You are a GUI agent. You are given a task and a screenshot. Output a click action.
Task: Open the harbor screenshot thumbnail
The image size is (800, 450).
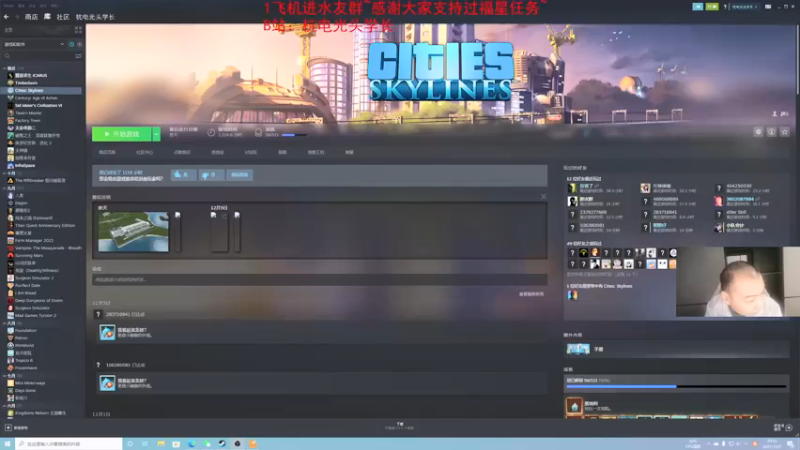pyautogui.click(x=133, y=232)
